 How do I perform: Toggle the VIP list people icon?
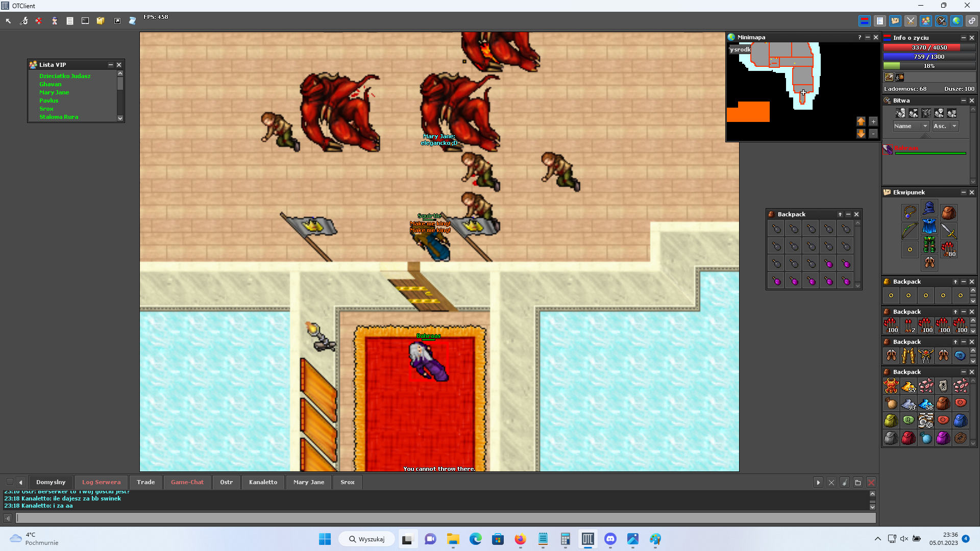925,21
